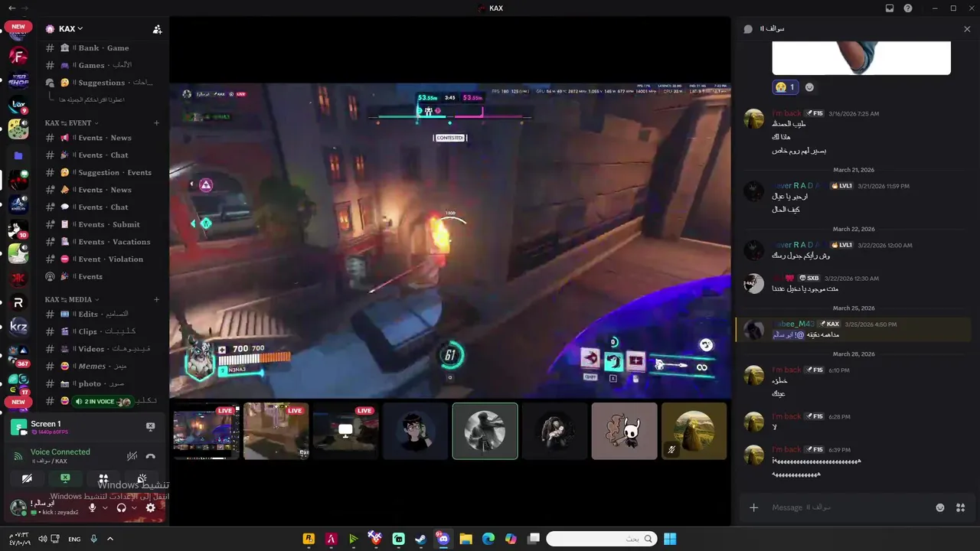Collapse the KAX MEDIA category
980x551 pixels.
click(72, 299)
